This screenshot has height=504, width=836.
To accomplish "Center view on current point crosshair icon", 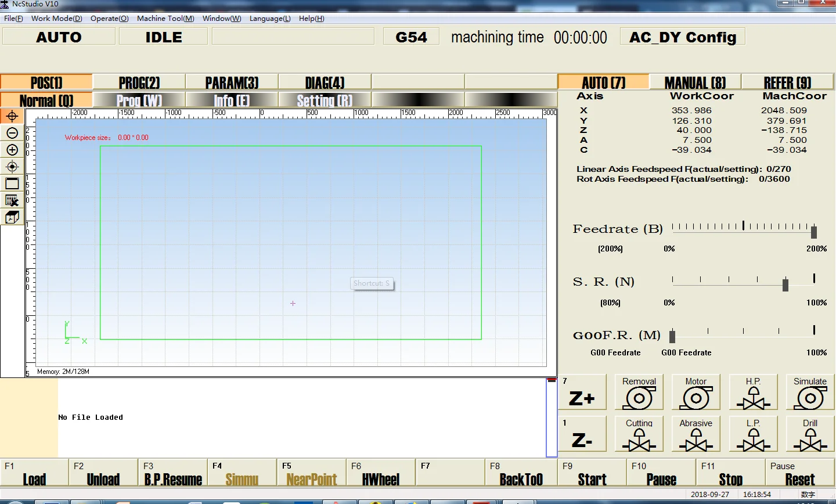I will [x=12, y=167].
